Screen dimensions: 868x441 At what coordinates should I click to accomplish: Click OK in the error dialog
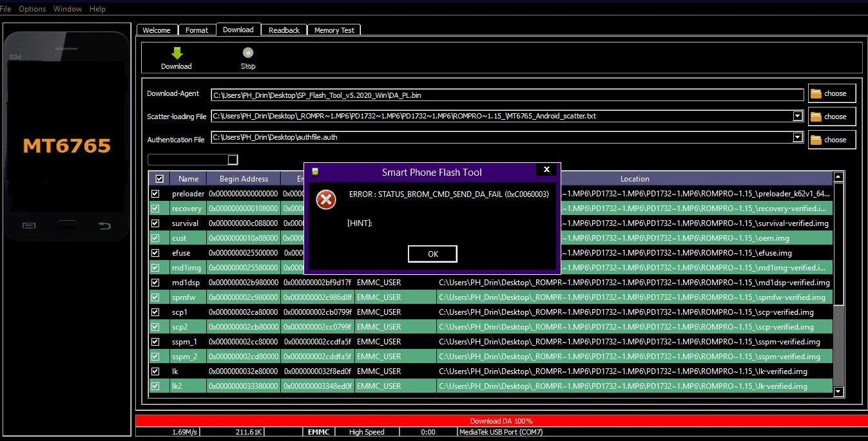[x=433, y=254]
